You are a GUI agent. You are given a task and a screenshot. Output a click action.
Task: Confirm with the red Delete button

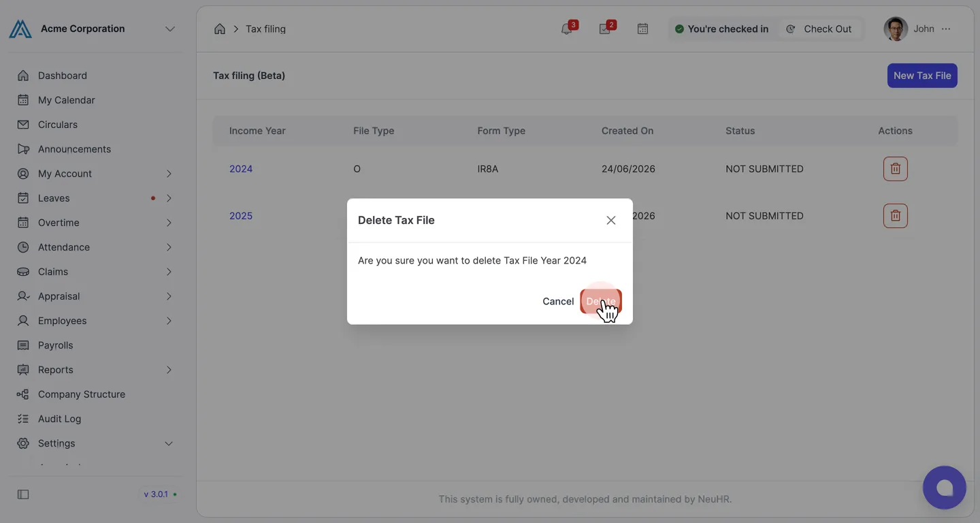(601, 301)
